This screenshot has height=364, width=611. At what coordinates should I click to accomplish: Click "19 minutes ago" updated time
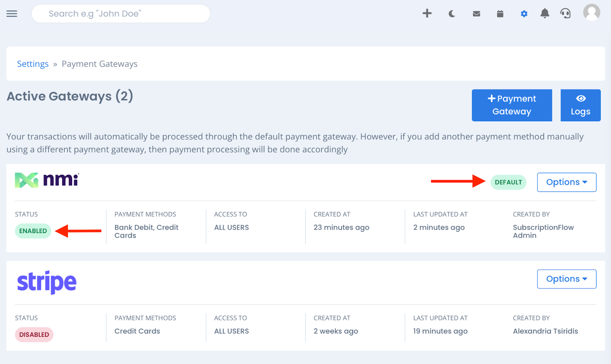pos(440,331)
